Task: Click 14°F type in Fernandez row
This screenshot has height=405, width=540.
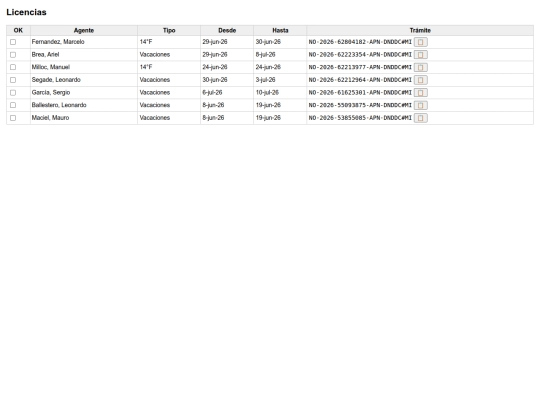Action: point(146,42)
